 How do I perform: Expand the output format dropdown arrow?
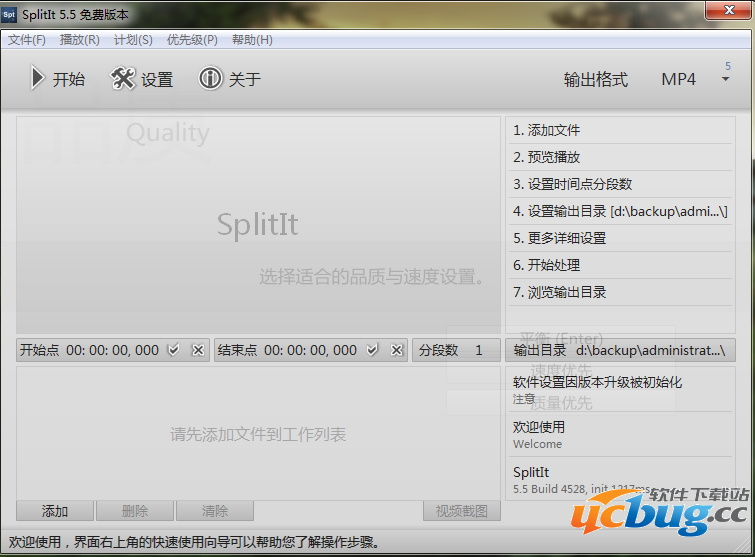coord(726,79)
